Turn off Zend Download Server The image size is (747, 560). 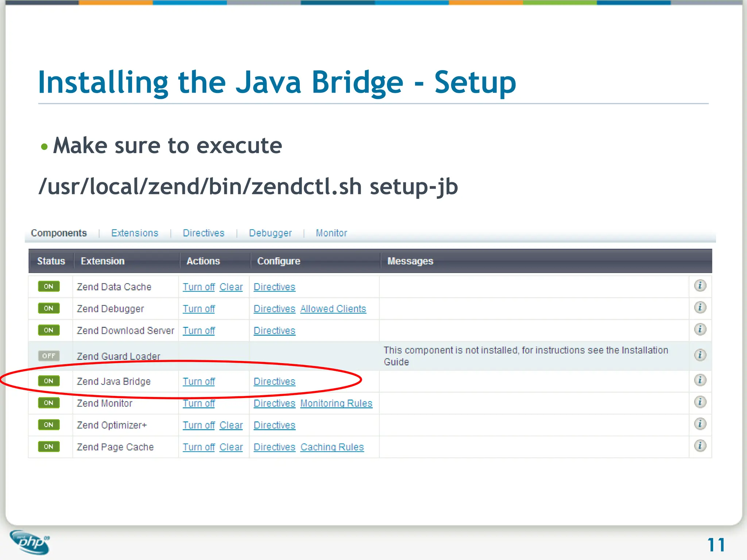199,331
